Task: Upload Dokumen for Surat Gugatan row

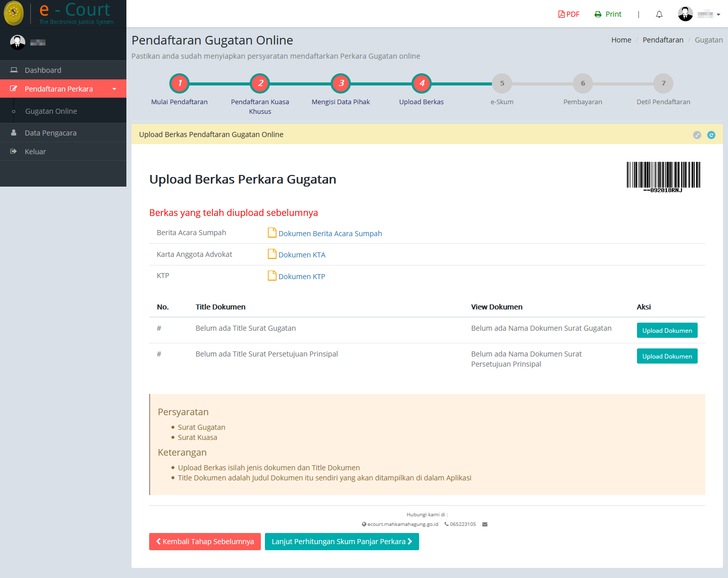Action: click(x=667, y=330)
